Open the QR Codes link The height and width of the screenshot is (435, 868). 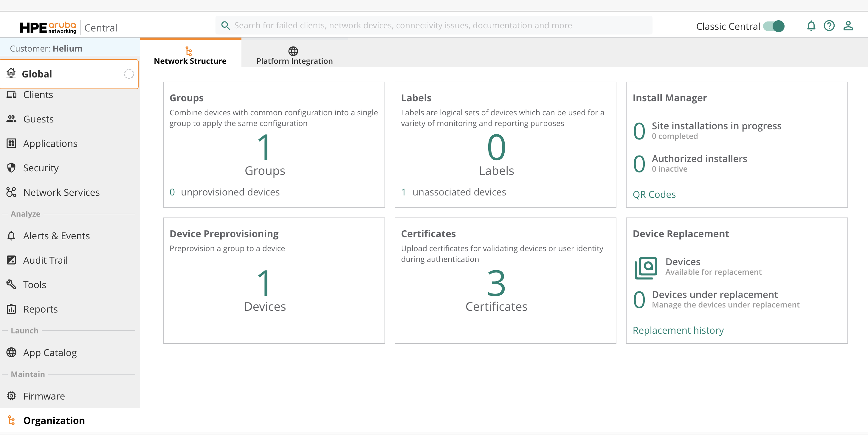tap(654, 195)
